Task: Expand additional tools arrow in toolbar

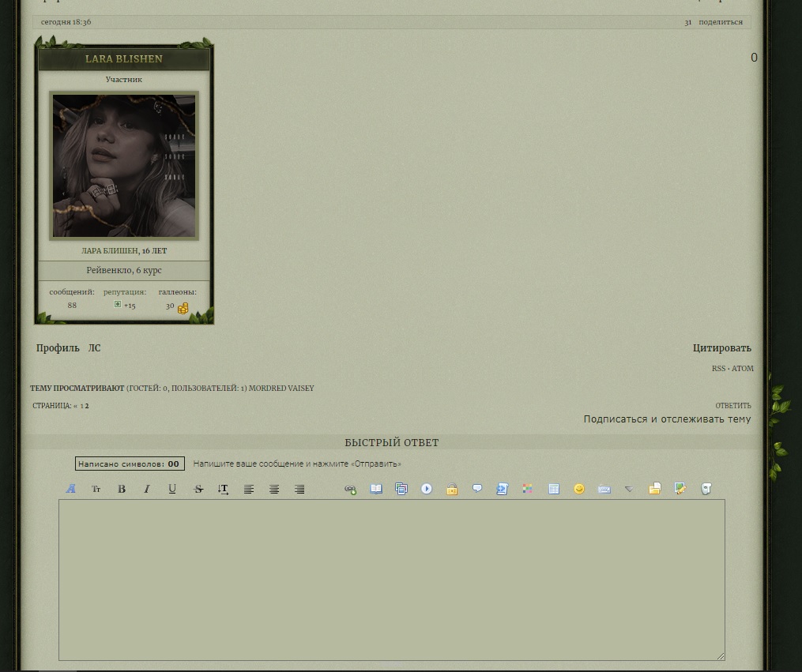Action: point(629,489)
